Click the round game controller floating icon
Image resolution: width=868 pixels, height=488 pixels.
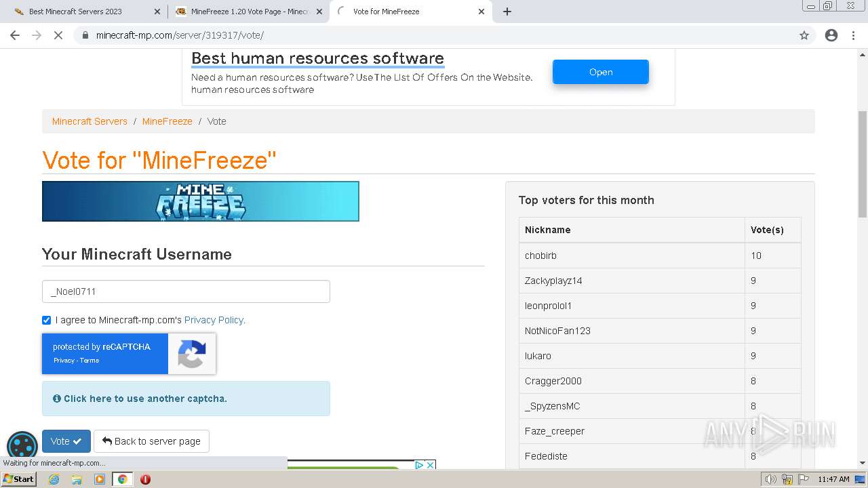(x=22, y=447)
